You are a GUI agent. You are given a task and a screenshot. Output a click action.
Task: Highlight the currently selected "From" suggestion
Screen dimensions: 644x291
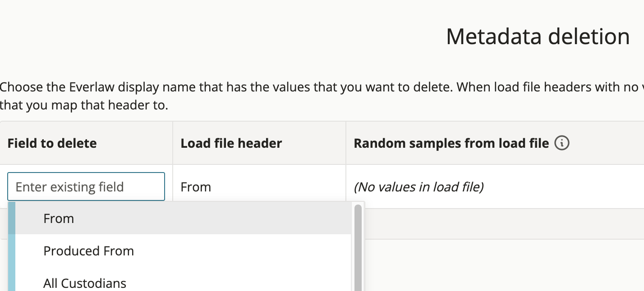pyautogui.click(x=59, y=218)
